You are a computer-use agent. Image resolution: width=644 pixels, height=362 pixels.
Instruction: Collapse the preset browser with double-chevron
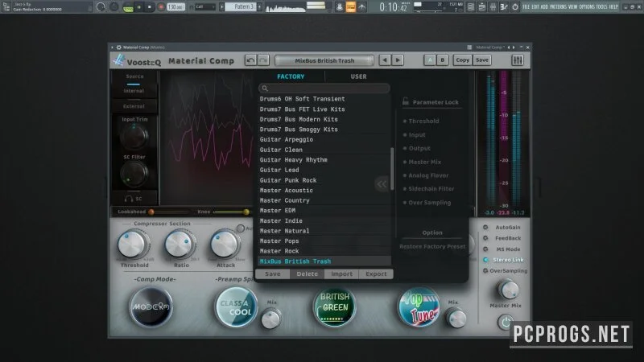coord(382,184)
